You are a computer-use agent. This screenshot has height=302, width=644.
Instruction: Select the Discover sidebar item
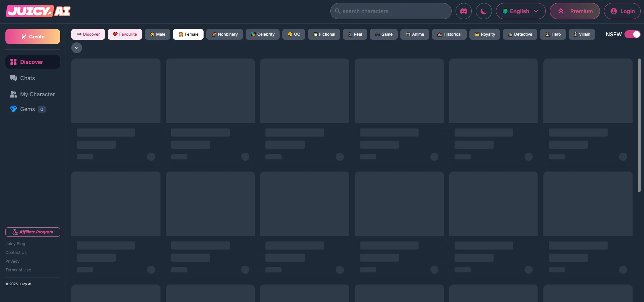pyautogui.click(x=32, y=62)
